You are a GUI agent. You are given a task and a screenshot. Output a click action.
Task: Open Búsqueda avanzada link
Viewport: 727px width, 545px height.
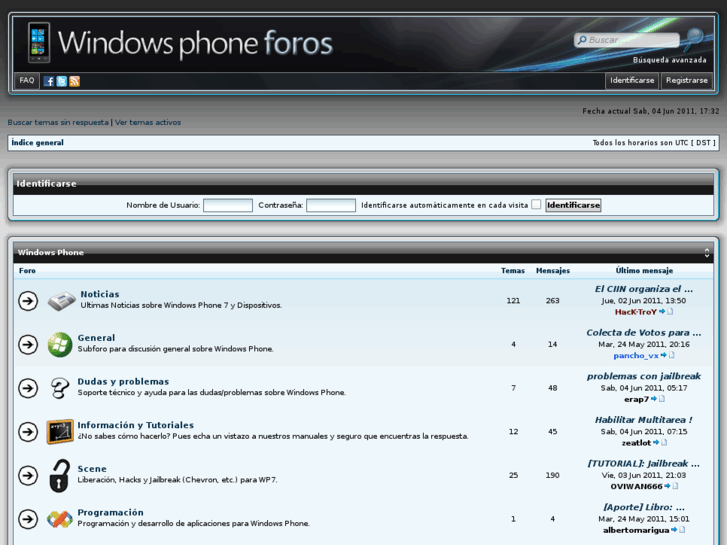click(x=670, y=60)
